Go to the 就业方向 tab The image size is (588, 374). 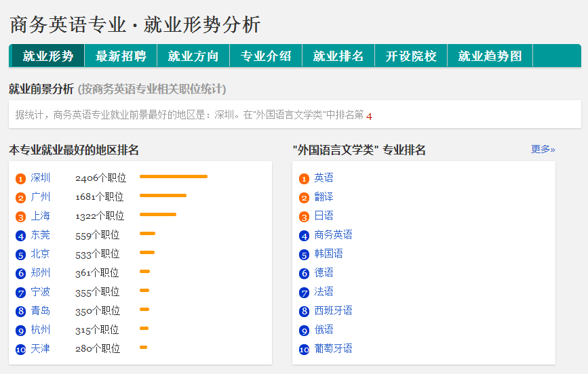(x=193, y=56)
